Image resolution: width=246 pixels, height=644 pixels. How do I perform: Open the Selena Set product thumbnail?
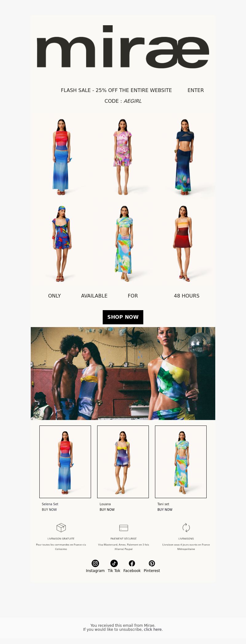pyautogui.click(x=65, y=462)
